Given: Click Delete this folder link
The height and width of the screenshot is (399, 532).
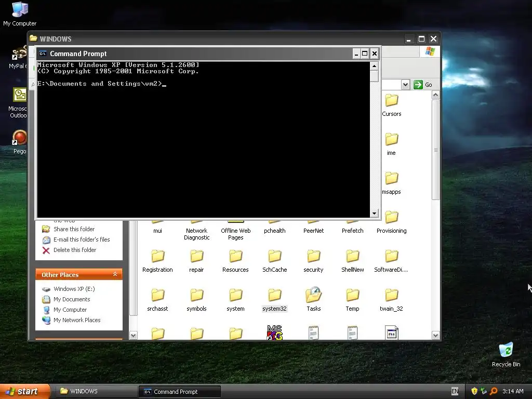Looking at the screenshot, I should point(75,250).
